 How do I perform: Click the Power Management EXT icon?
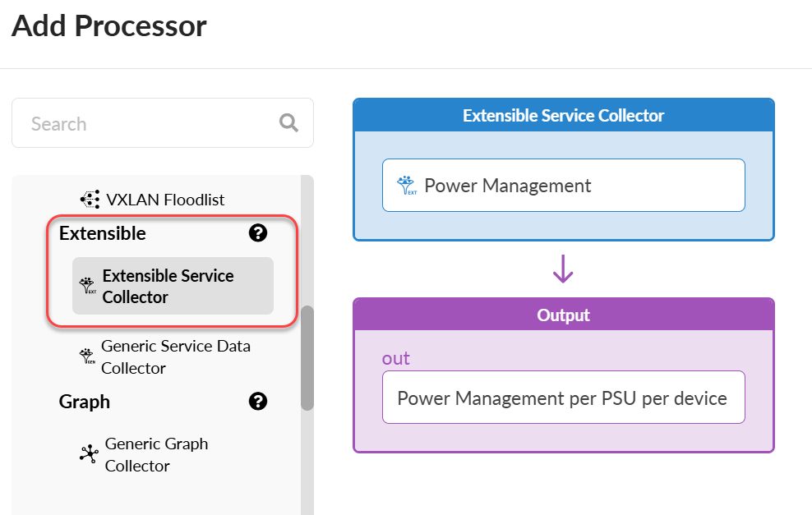(x=406, y=186)
